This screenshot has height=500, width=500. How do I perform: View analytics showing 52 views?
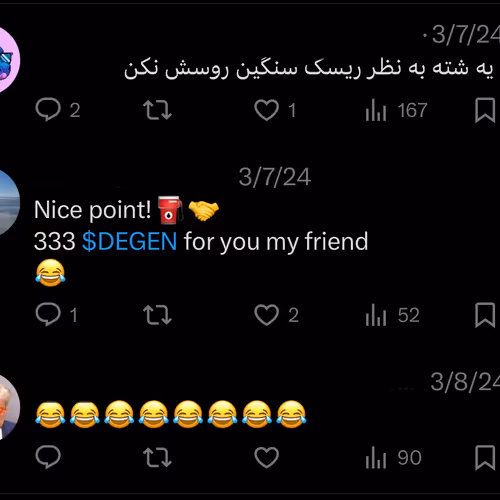(392, 315)
